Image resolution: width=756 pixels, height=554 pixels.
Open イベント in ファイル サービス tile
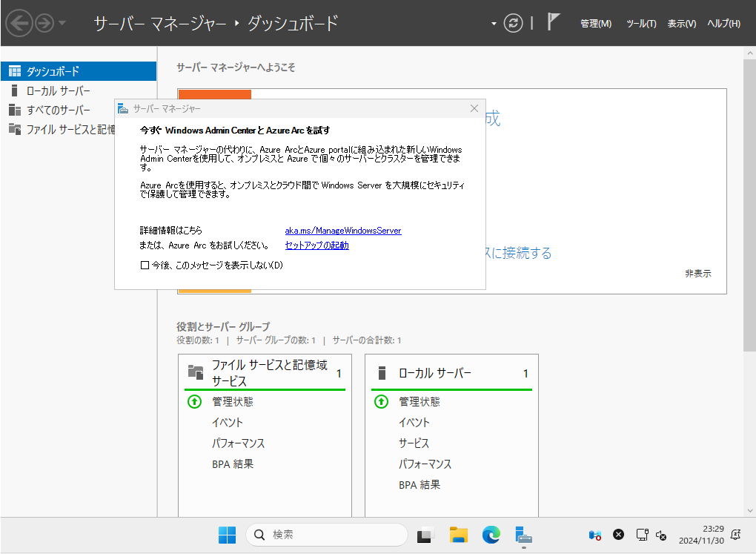point(227,422)
